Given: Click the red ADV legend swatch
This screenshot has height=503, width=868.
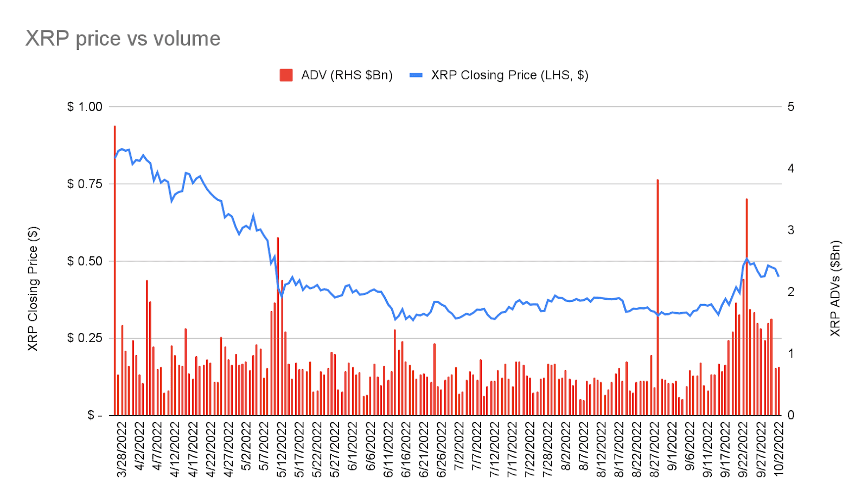Looking at the screenshot, I should (x=286, y=75).
